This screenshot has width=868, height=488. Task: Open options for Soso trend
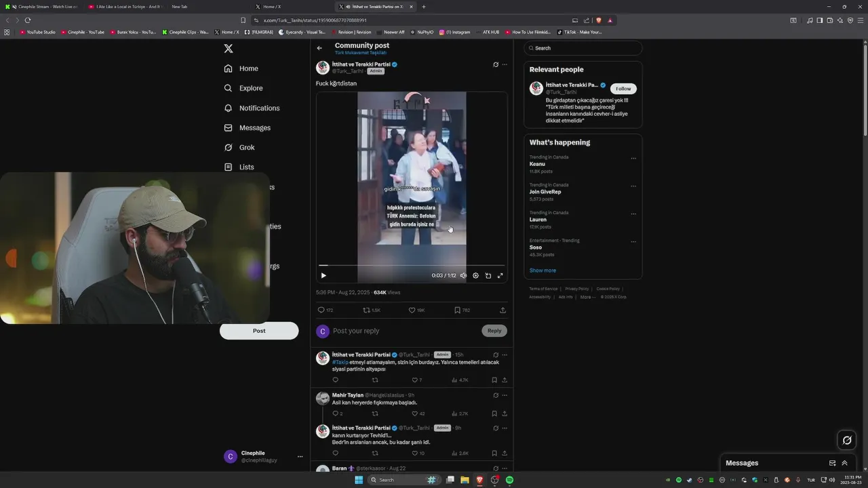pos(633,242)
